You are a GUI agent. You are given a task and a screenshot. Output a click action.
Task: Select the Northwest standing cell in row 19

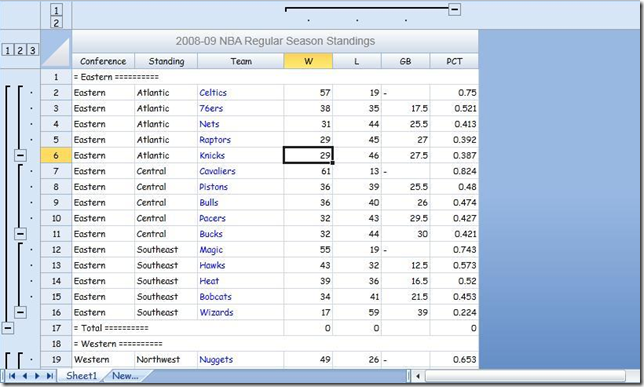click(x=166, y=359)
